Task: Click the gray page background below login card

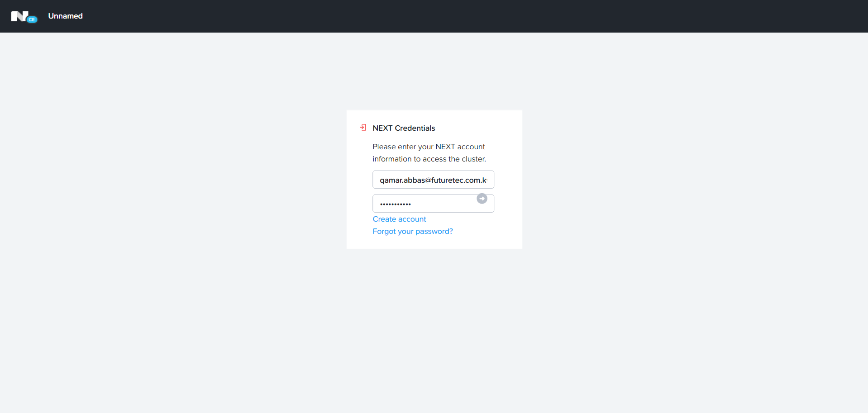Action: coord(434,326)
